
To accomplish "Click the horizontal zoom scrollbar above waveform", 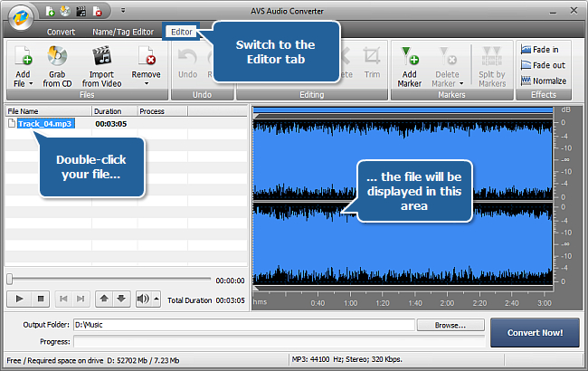I will point(403,109).
